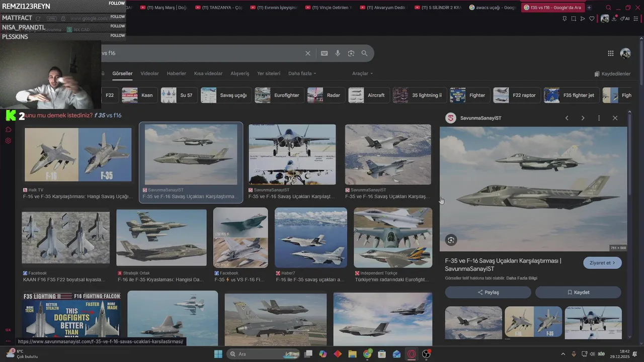
Task: Click the send/play arrow icon in the Opera toolbar
Action: click(x=583, y=19)
